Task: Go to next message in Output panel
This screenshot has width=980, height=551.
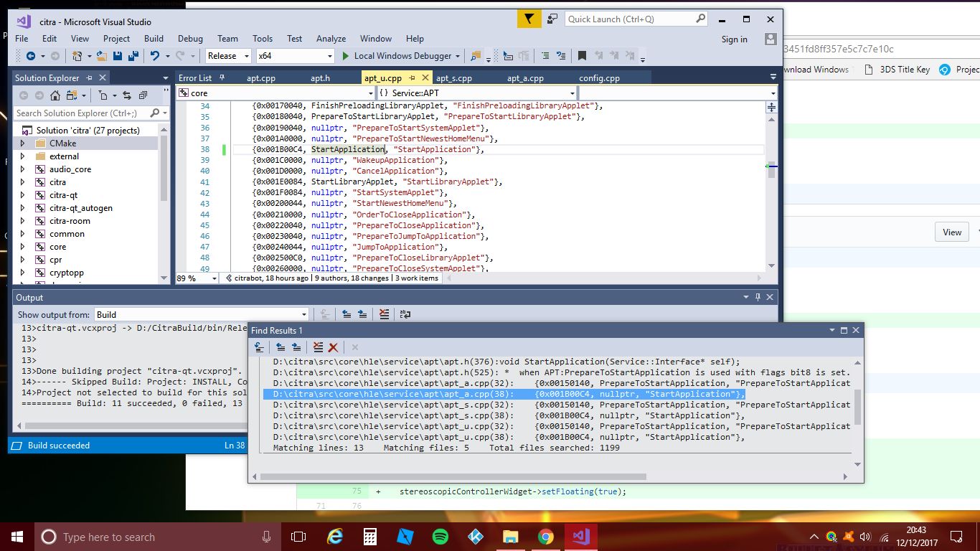Action: (362, 314)
